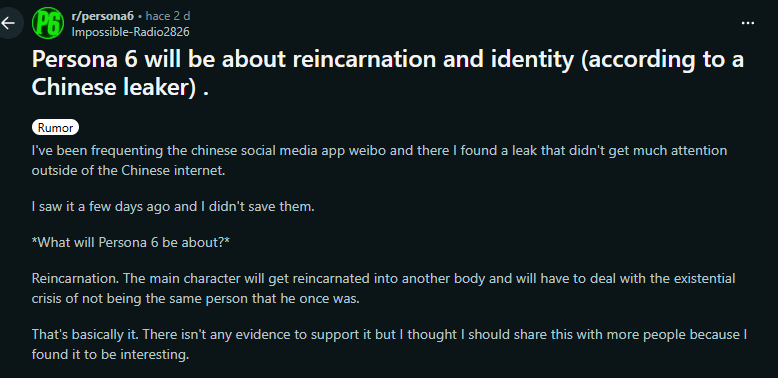Click the post title about Persona 6 reincarnation
778x378 pixels.
388,73
